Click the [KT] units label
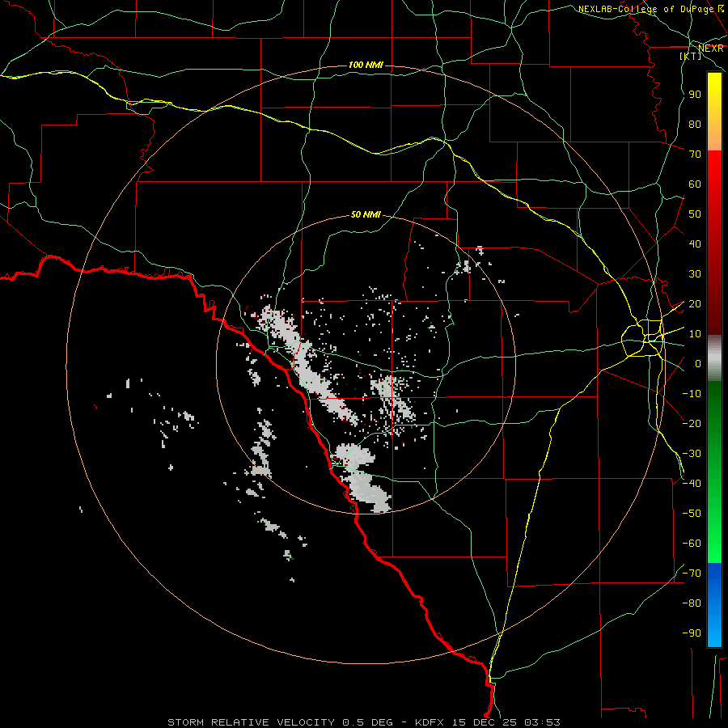Viewport: 728px width, 728px height. pos(691,56)
